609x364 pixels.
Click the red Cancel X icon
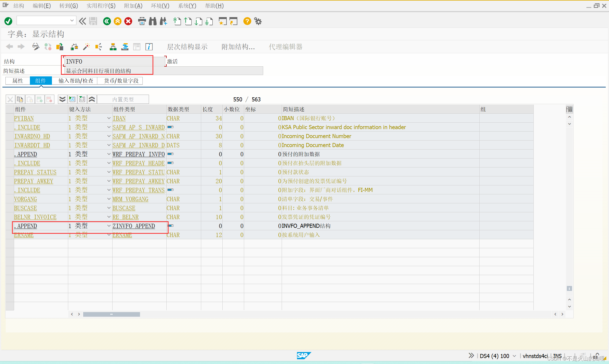[128, 21]
